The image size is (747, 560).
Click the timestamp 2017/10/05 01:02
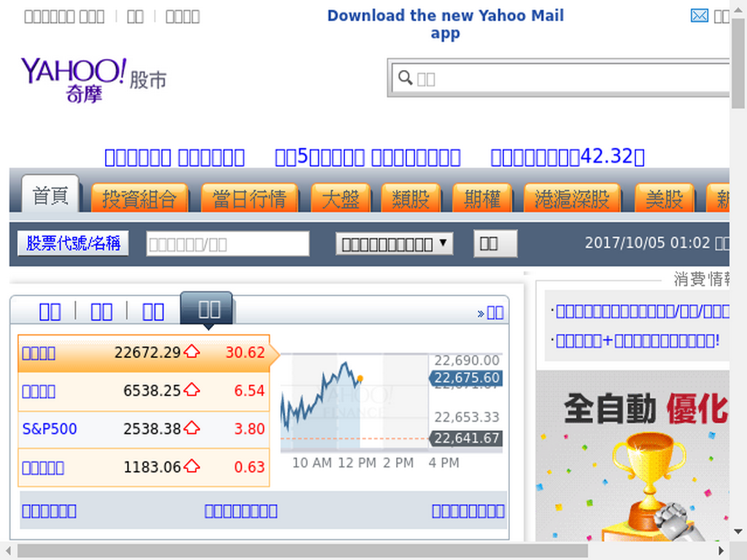click(x=647, y=243)
